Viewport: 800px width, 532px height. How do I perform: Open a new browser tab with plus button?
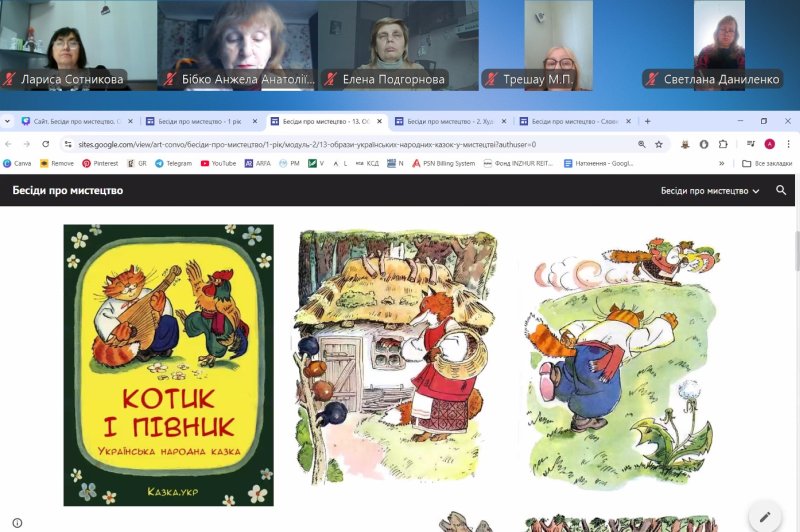point(647,121)
